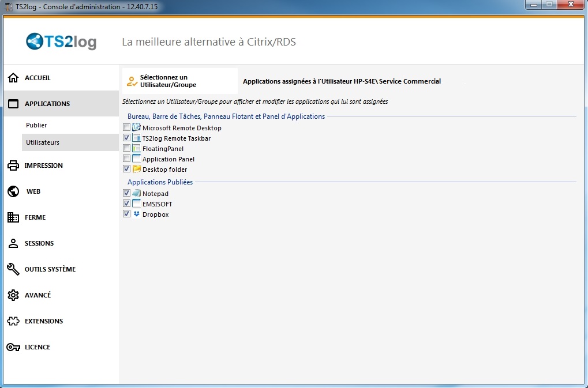Click the TS2log Remote Taskbar label
The height and width of the screenshot is (388, 588).
tap(176, 138)
